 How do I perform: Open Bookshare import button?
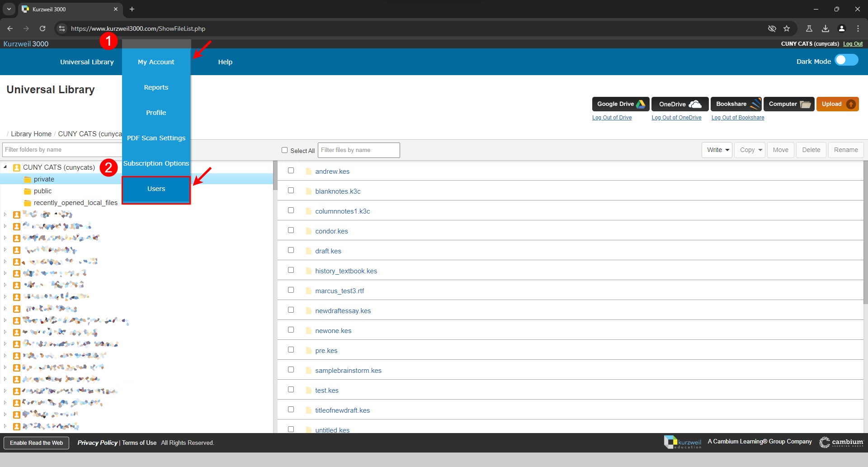[736, 104]
